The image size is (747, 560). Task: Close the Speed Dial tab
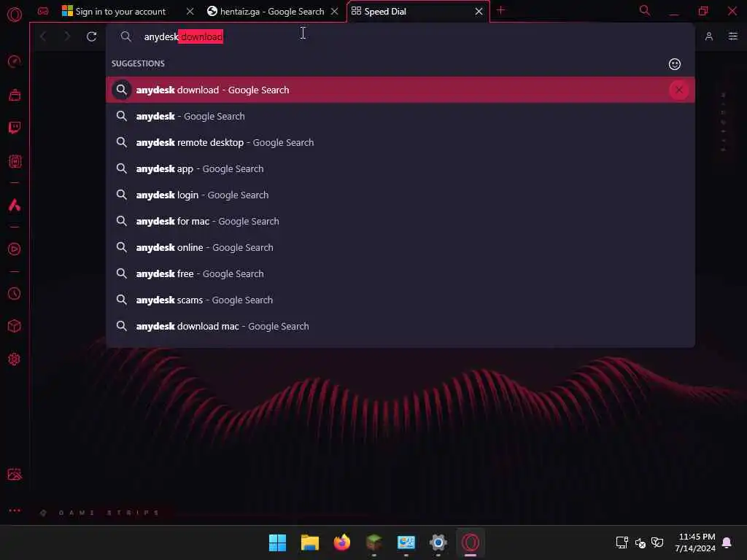(x=479, y=11)
